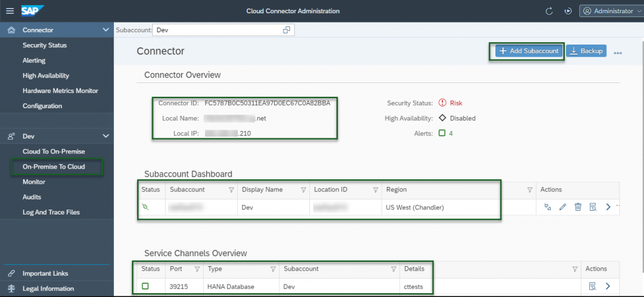Screen dimensions: 644x297
Task: Click the Dev subaccount icon in sidebar
Action: click(x=11, y=136)
